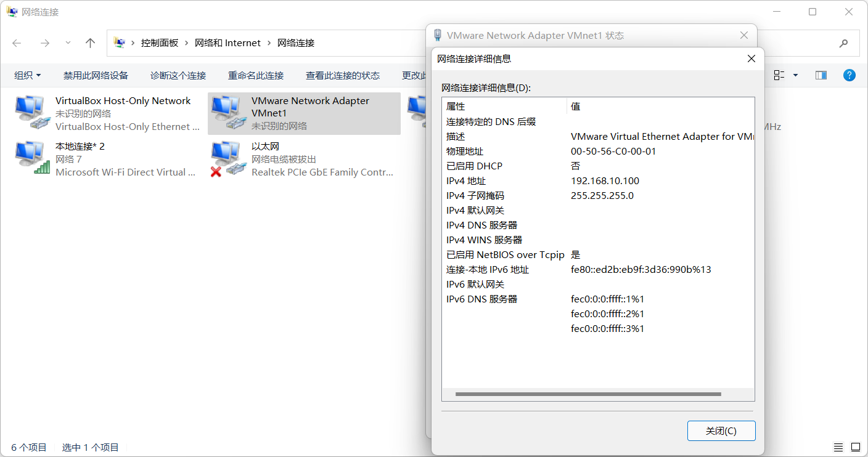Click the 属性 column header
Screen dimensions: 868x457
pyautogui.click(x=504, y=107)
